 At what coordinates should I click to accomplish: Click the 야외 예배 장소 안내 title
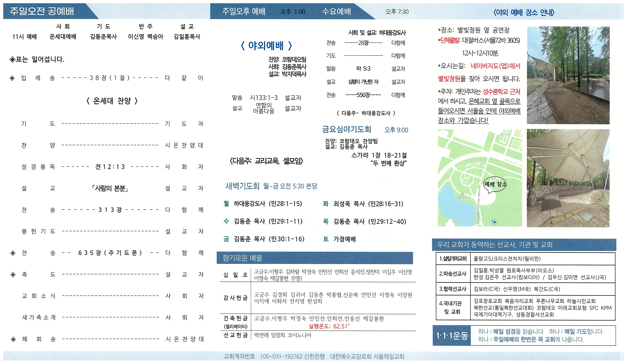pos(524,12)
